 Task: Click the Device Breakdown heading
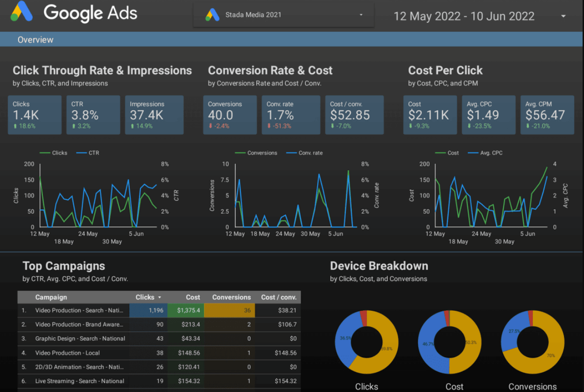tap(379, 266)
